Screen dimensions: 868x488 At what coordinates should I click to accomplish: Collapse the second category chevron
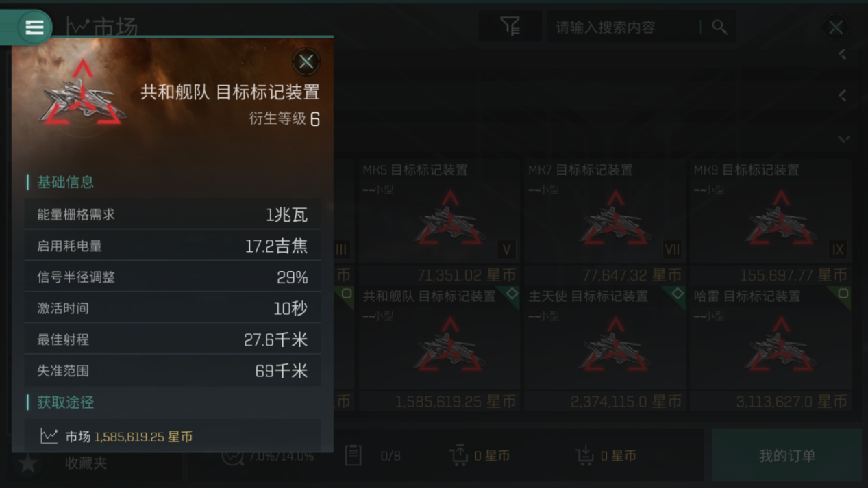(843, 97)
